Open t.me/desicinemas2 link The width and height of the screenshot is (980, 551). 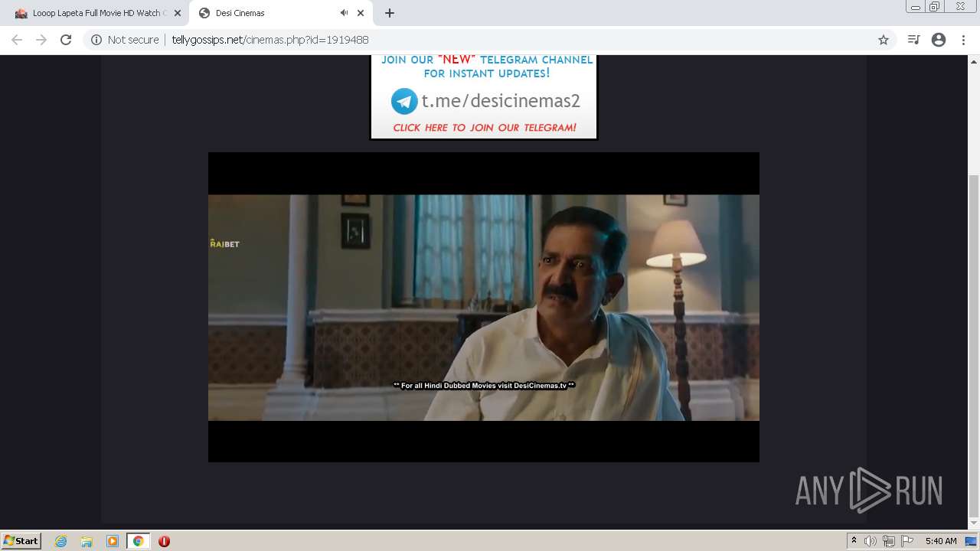[500, 101]
